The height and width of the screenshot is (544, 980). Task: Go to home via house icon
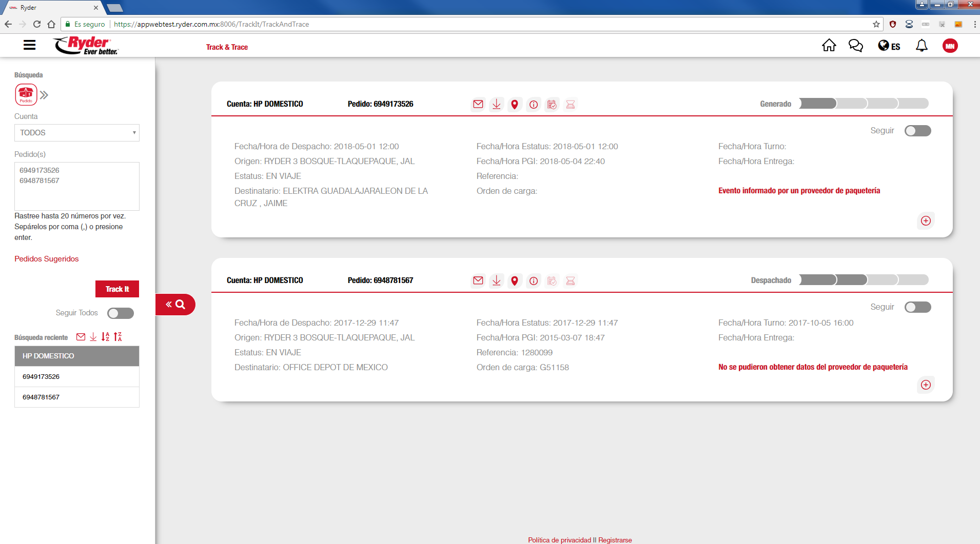pyautogui.click(x=829, y=46)
